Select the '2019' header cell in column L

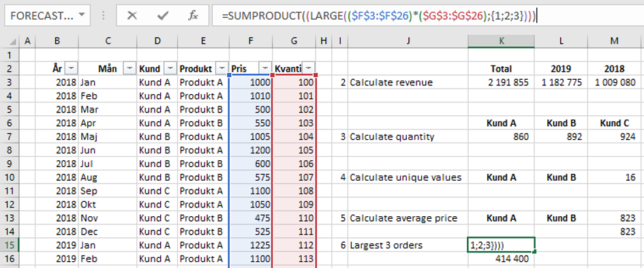coord(561,69)
